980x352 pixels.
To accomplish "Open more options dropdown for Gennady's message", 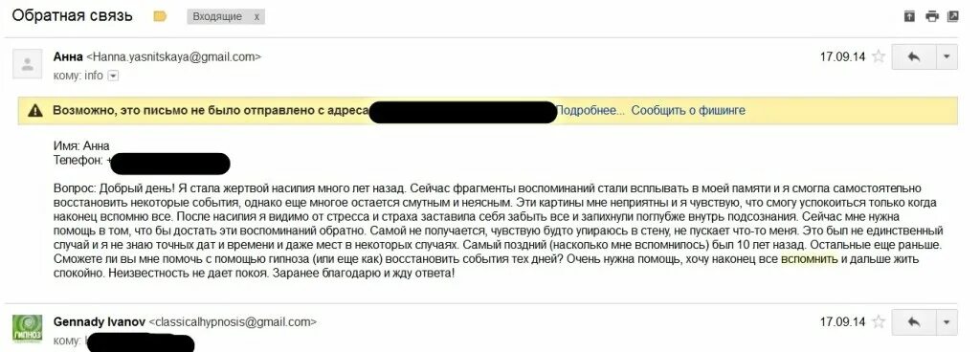I will coord(947,322).
